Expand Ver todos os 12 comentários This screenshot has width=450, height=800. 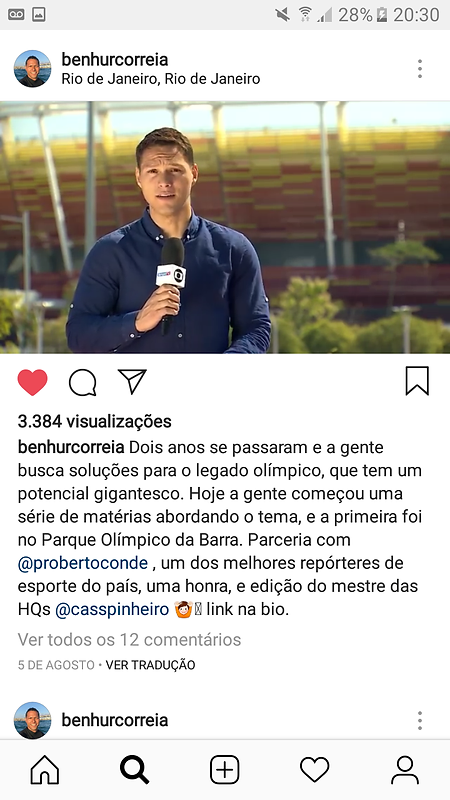coord(130,639)
